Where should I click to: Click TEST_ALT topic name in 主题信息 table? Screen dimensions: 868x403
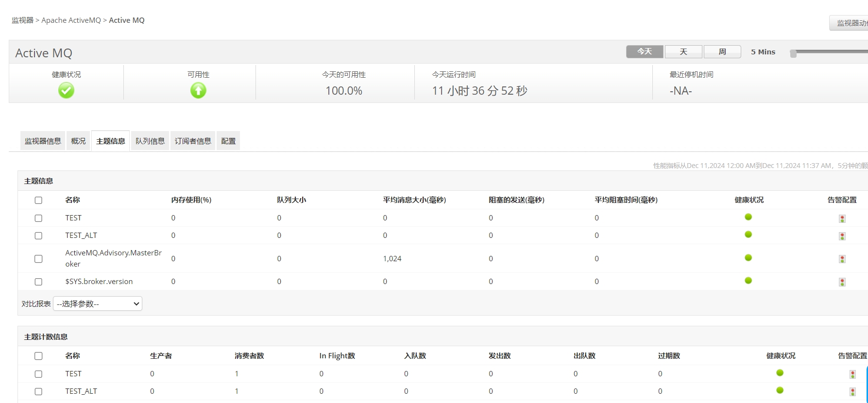[x=81, y=235]
